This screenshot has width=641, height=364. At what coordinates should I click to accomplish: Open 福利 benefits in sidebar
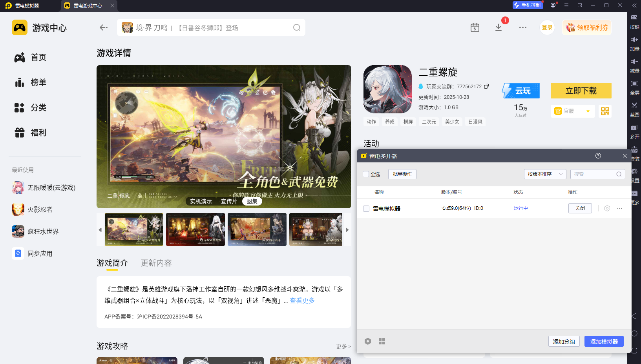click(31, 133)
